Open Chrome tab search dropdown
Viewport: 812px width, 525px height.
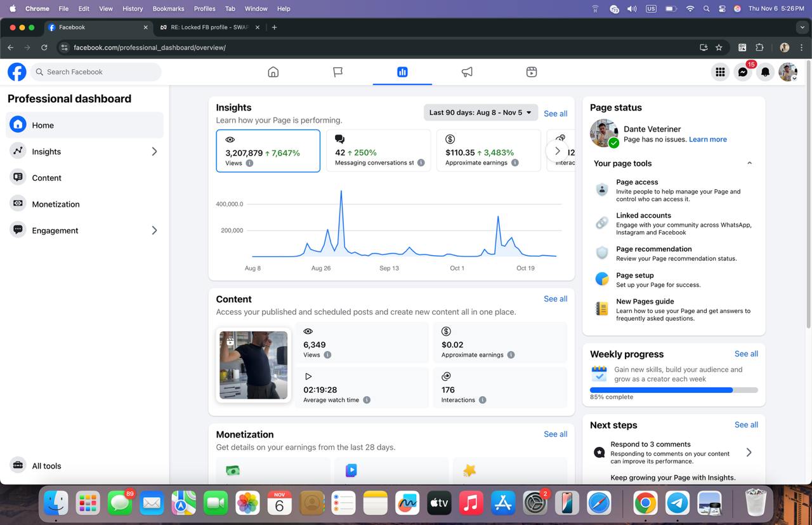(802, 27)
